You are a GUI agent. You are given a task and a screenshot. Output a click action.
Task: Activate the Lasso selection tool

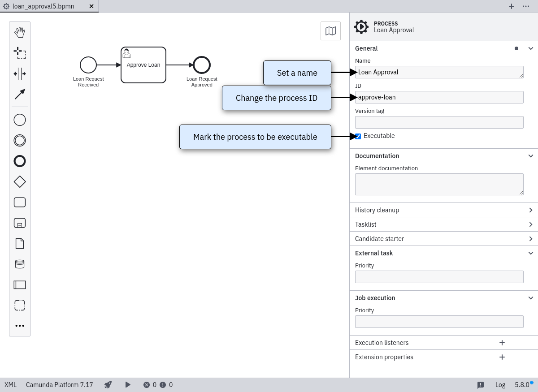click(x=20, y=53)
